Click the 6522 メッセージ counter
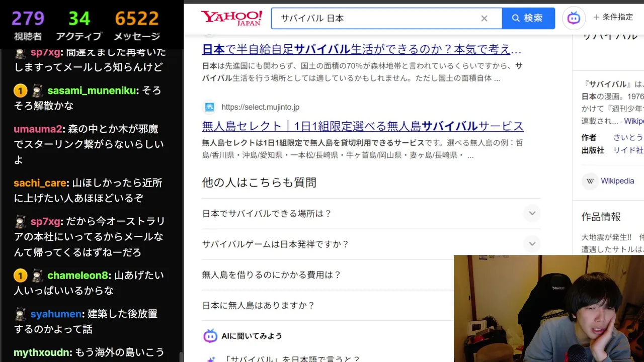This screenshot has height=362, width=644. 137,25
